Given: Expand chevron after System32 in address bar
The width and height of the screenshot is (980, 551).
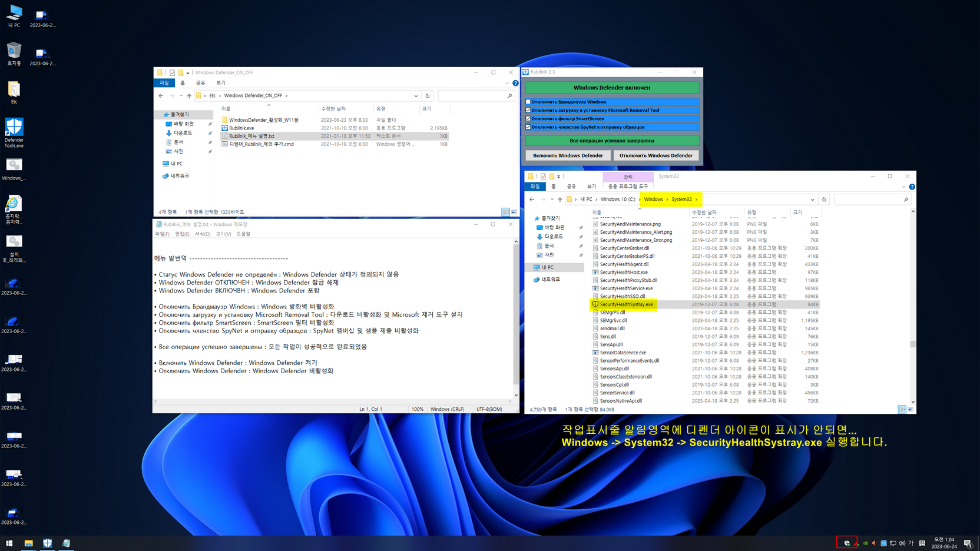Looking at the screenshot, I should [x=696, y=200].
